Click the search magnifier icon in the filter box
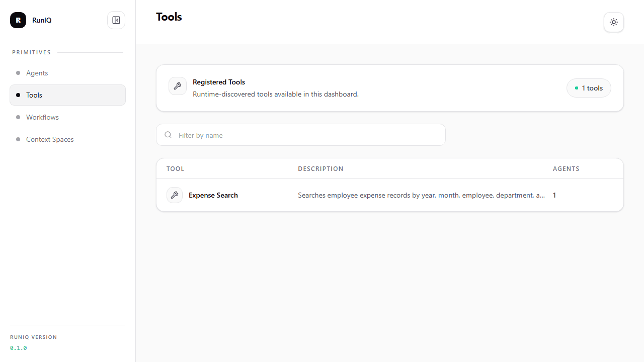The image size is (644, 362). coord(168,135)
